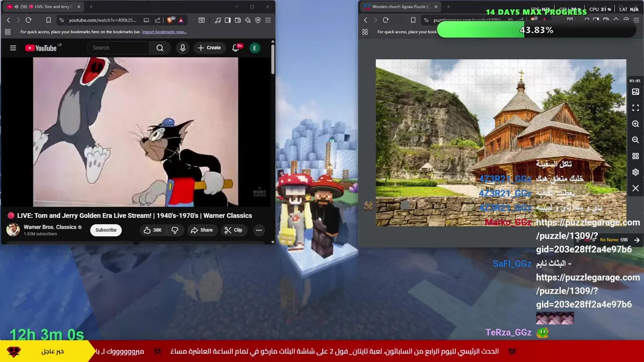
Task: Bookmark the puzzlegarage page
Action: 413,20
